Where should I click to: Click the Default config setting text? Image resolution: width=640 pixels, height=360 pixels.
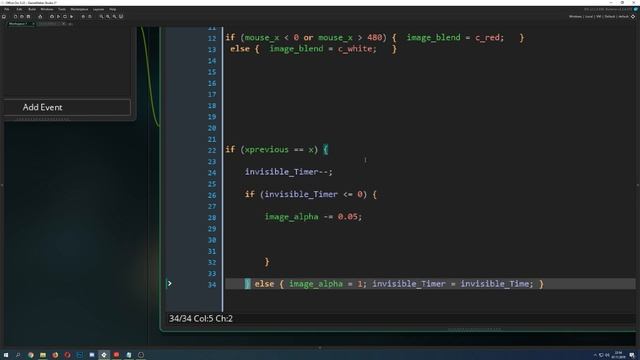click(x=610, y=17)
